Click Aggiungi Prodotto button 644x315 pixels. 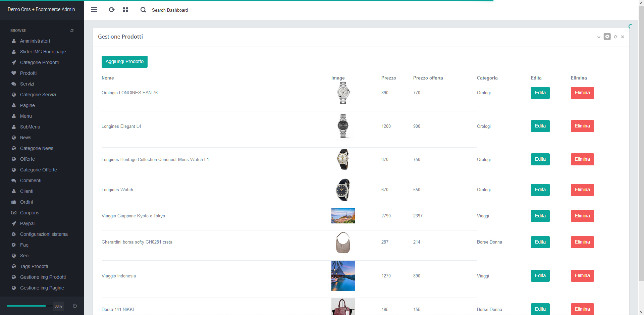(x=124, y=62)
